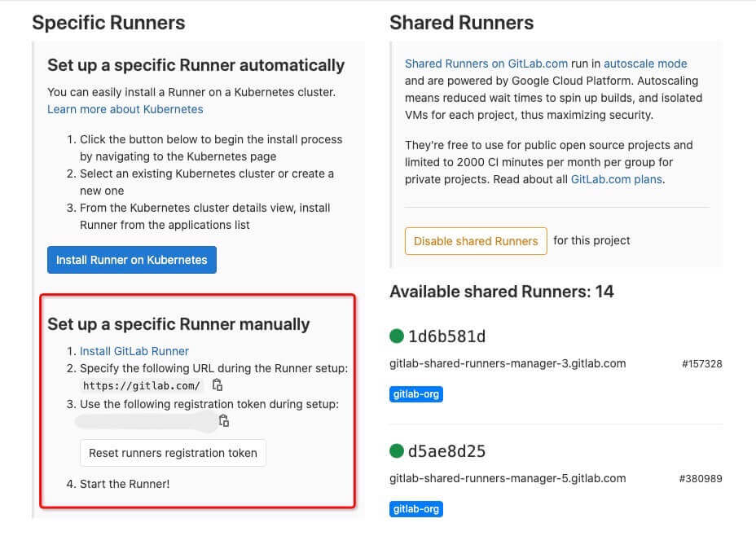
Task: Select runner ID d5ae8d25
Action: [447, 451]
